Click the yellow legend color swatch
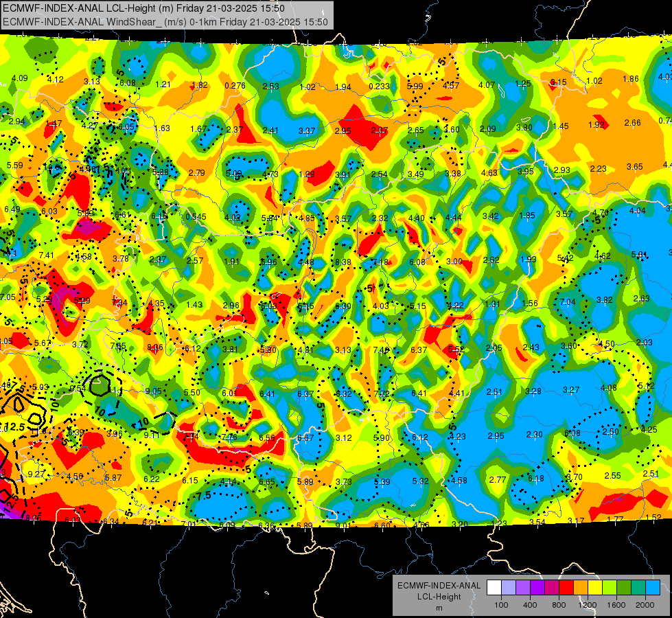This screenshot has width=672, height=618. tap(595, 588)
